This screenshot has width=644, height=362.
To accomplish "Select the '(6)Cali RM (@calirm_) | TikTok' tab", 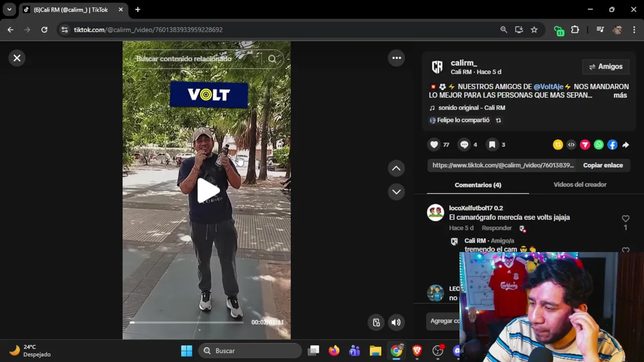I will (x=73, y=10).
